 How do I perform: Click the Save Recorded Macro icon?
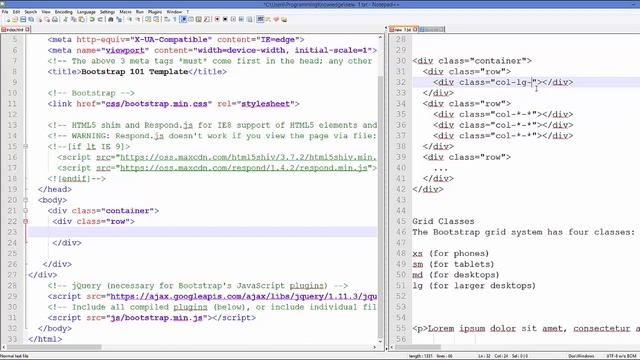coord(249,19)
